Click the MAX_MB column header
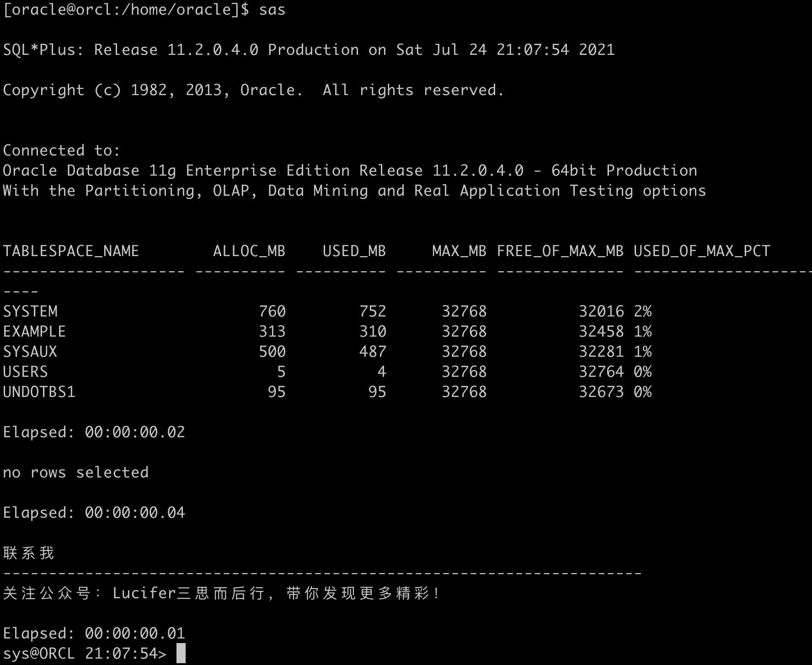Image resolution: width=812 pixels, height=665 pixels. point(459,251)
